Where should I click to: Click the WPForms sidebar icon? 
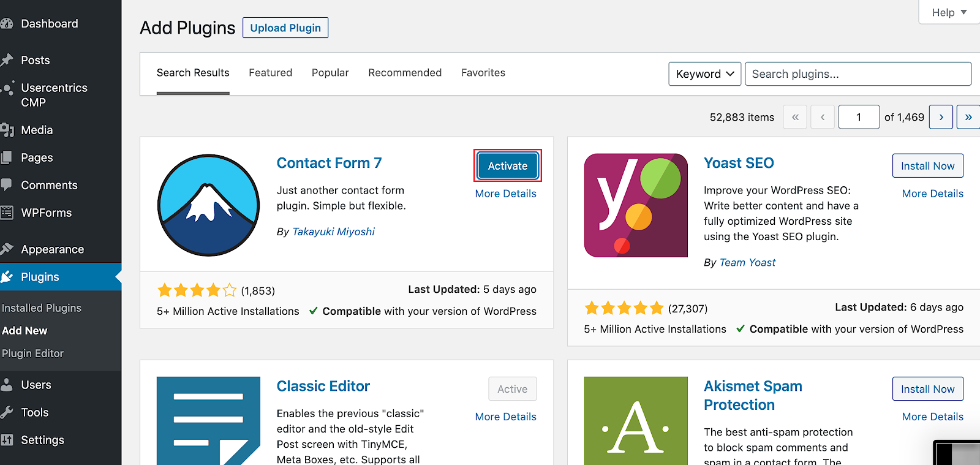(6, 213)
